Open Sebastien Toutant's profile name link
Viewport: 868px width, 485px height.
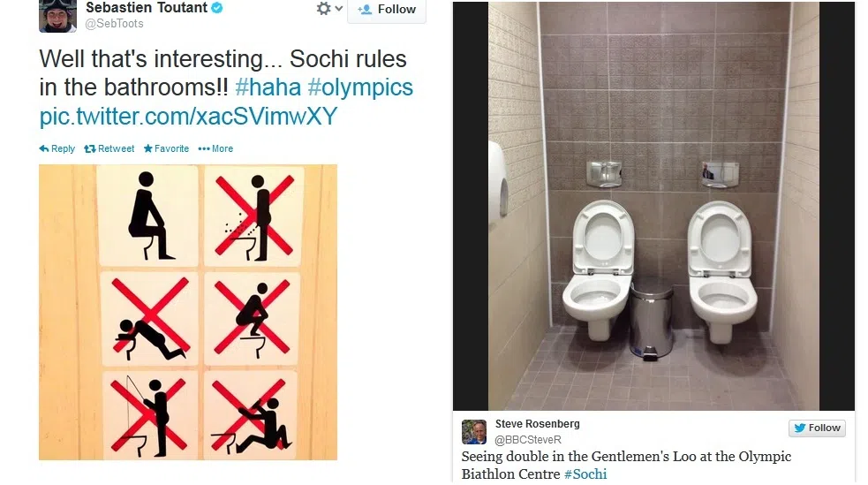click(147, 8)
